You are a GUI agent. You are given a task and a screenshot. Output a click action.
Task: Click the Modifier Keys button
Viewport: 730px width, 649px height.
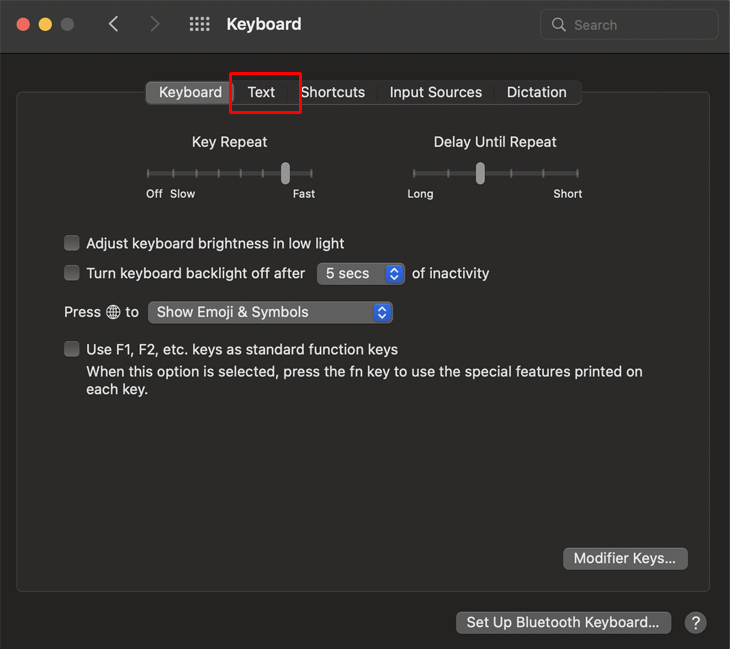click(625, 558)
